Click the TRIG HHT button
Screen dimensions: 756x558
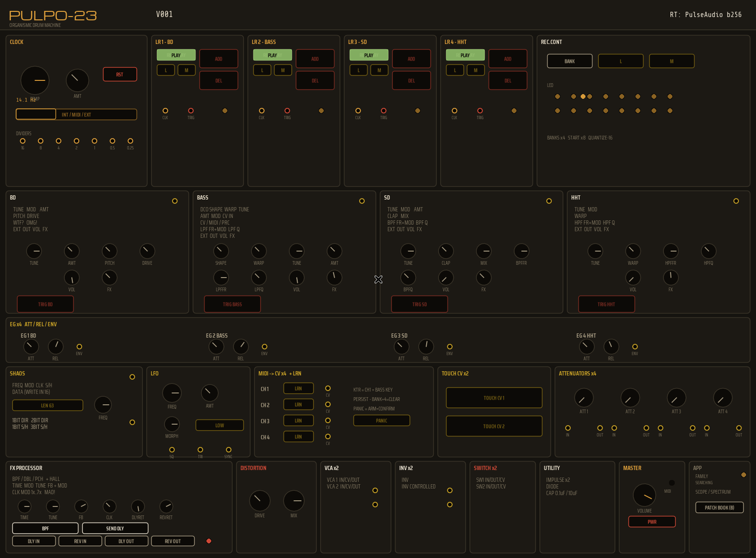(x=607, y=304)
